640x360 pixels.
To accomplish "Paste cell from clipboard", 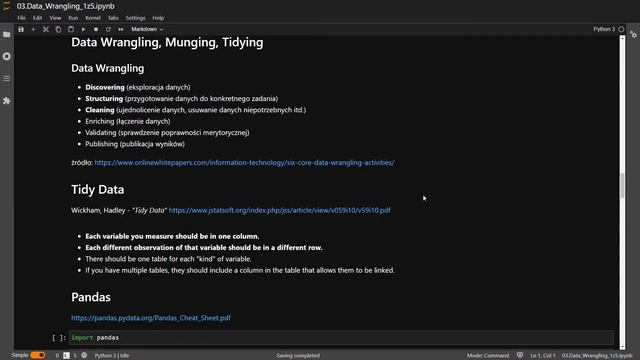I will 71,29.
